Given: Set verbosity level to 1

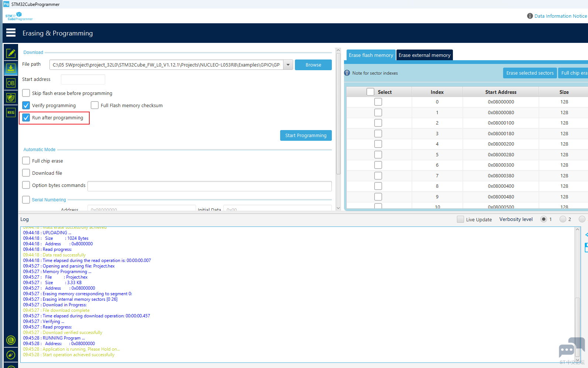Looking at the screenshot, I should tap(544, 219).
